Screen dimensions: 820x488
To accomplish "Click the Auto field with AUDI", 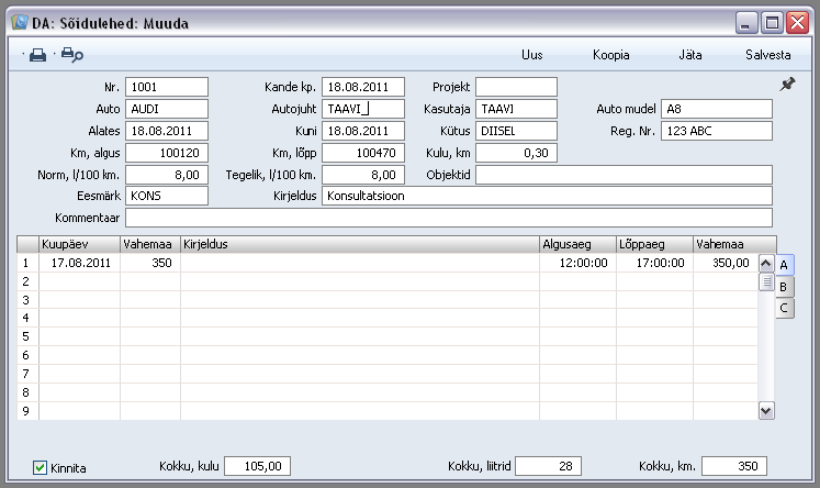I will pos(167,109).
